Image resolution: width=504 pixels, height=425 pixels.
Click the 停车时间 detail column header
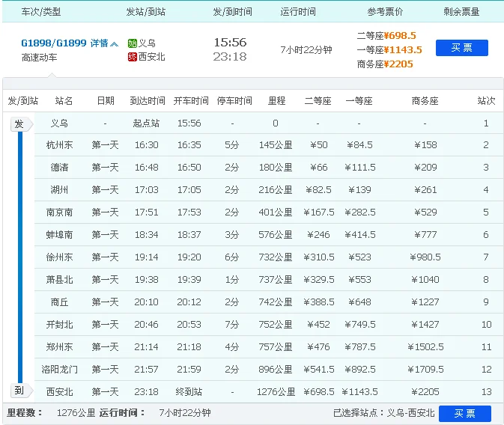click(x=234, y=101)
